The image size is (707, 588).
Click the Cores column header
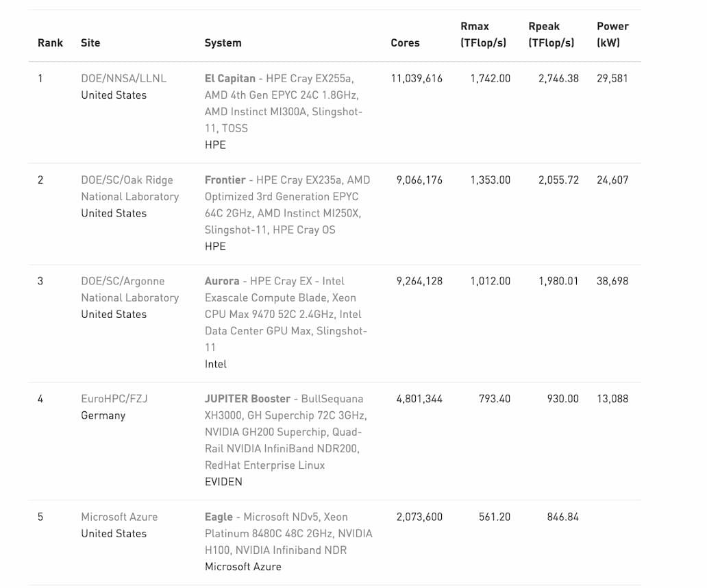405,42
